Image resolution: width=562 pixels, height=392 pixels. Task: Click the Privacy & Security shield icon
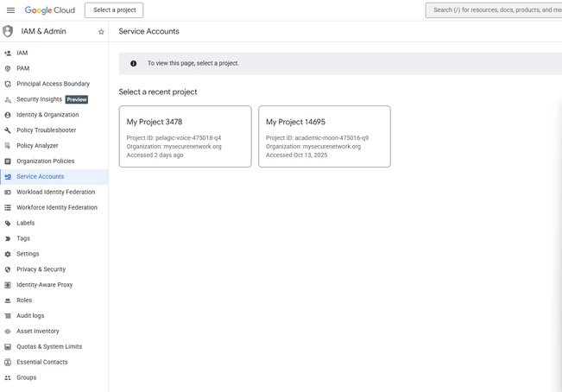coord(8,269)
